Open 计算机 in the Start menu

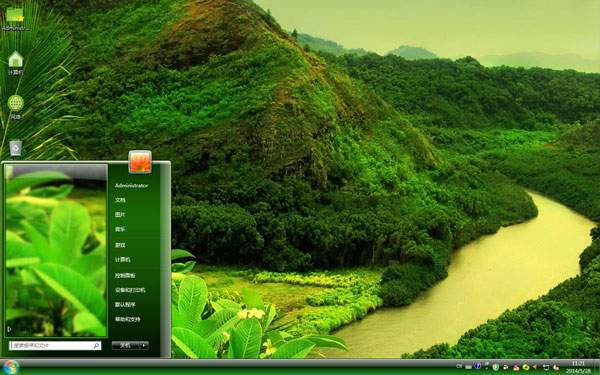[122, 259]
